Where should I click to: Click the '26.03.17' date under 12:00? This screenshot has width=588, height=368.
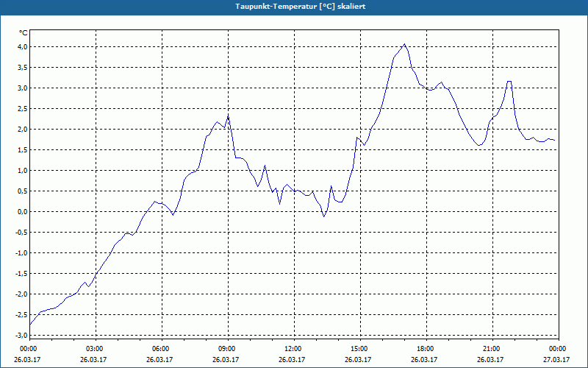[292, 360]
